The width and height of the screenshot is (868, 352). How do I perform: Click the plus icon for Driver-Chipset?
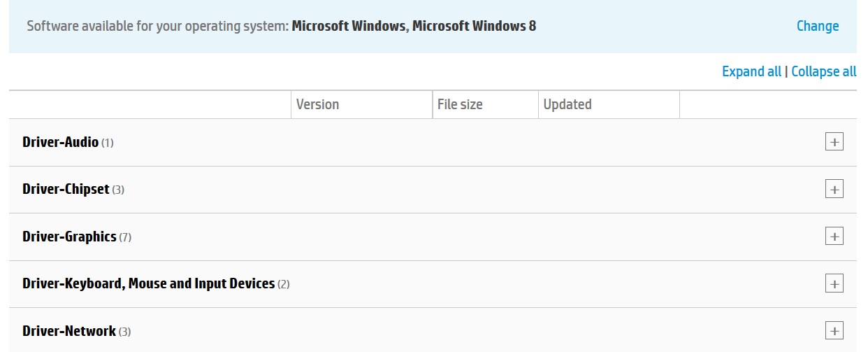[834, 189]
